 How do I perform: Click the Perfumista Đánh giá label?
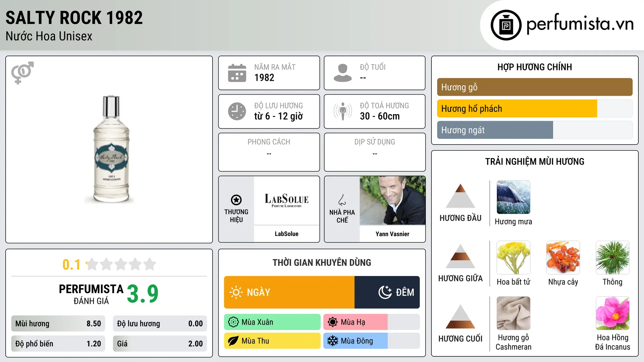point(91,294)
